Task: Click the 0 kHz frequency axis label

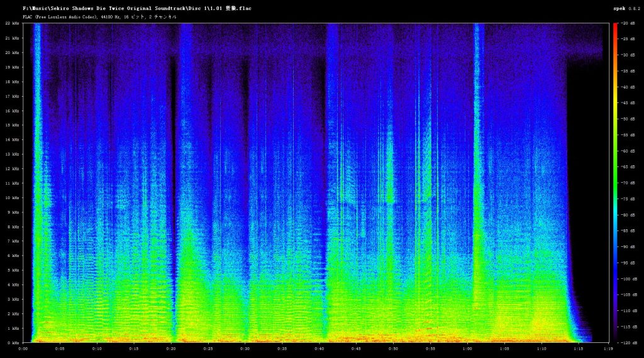Action: click(x=13, y=343)
